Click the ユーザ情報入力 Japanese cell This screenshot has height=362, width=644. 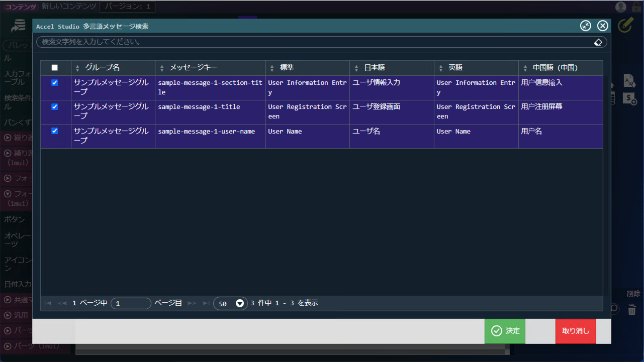pos(392,88)
